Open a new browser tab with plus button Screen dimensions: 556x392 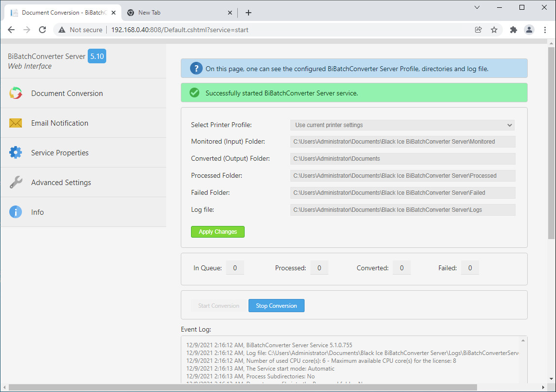[x=249, y=13]
